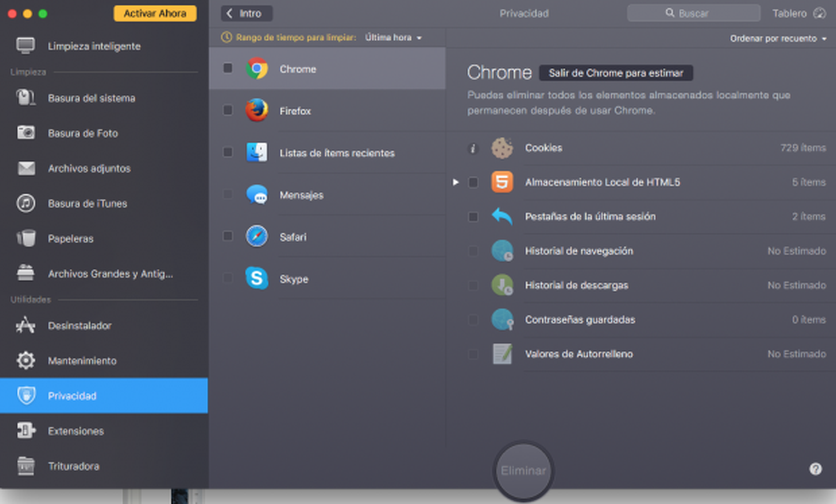836x504 pixels.
Task: Click Salir de Chrome para estimar
Action: pyautogui.click(x=616, y=73)
